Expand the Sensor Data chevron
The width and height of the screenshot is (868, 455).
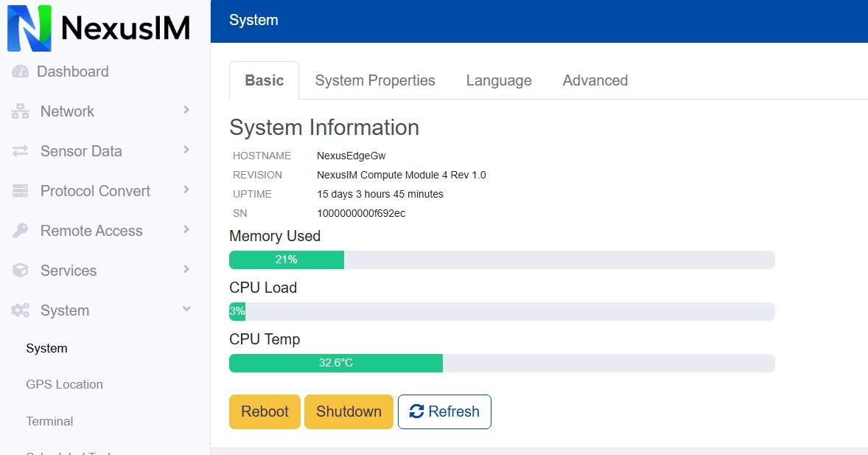[x=186, y=150]
